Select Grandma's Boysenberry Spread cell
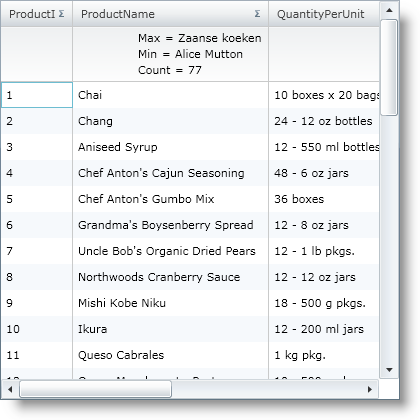Screen dimensions: 420x420 point(171,225)
